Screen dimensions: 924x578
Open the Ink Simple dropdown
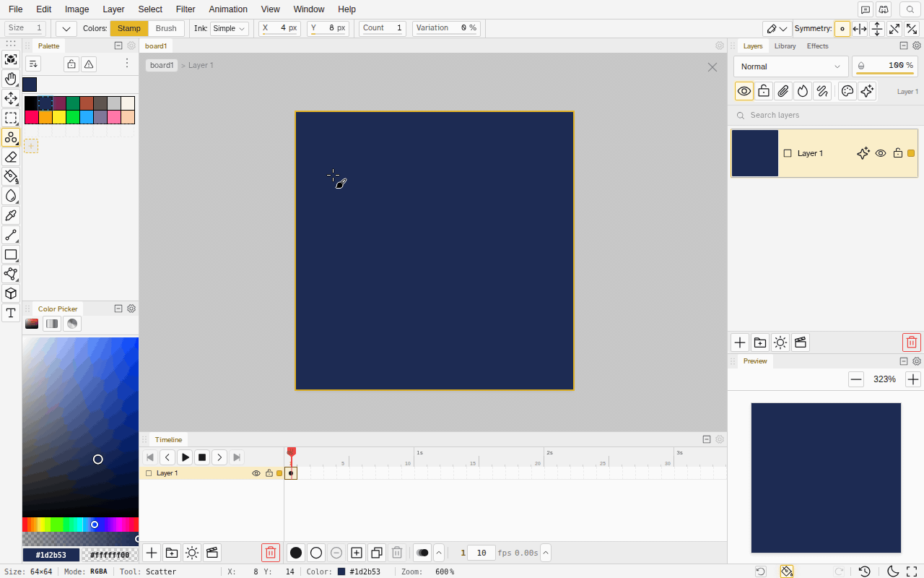click(230, 28)
